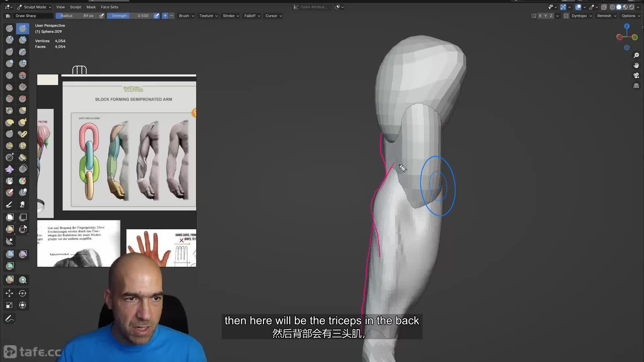Select the Box Mask tool
Viewport: 644px width, 362px height.
point(9,217)
